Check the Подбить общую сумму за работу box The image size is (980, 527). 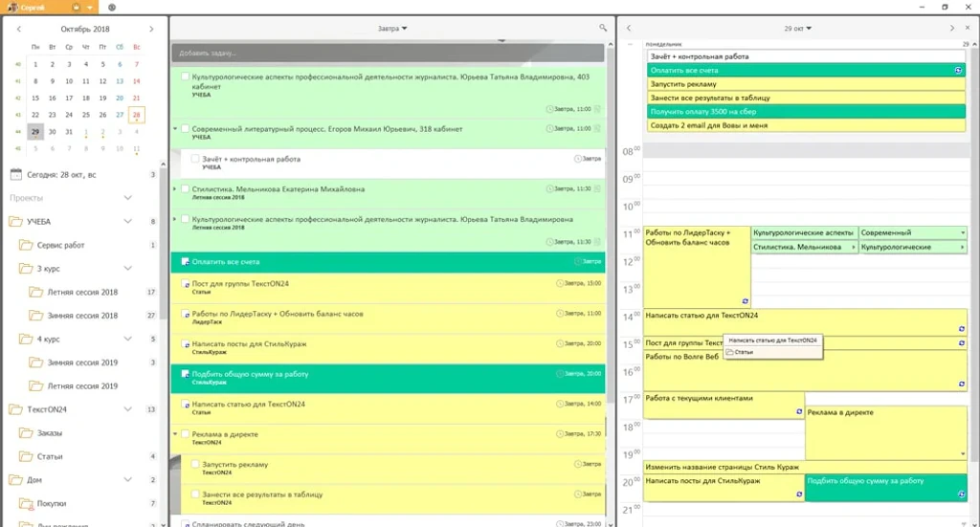(185, 374)
